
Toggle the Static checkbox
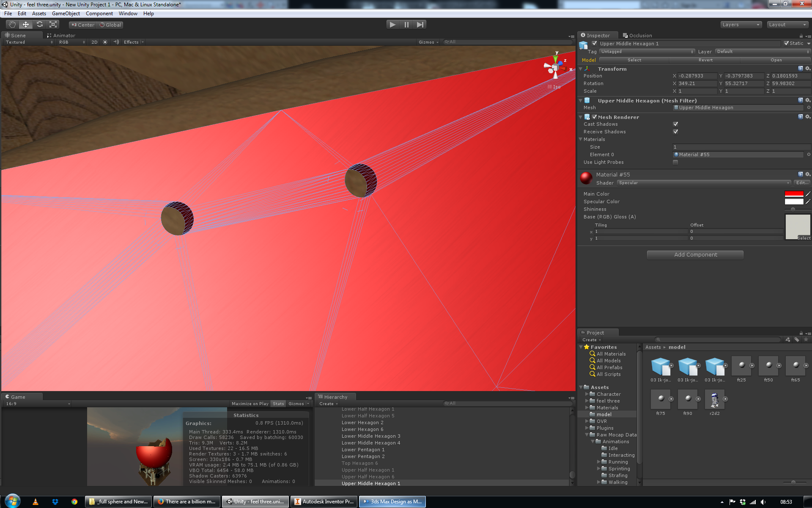[787, 43]
